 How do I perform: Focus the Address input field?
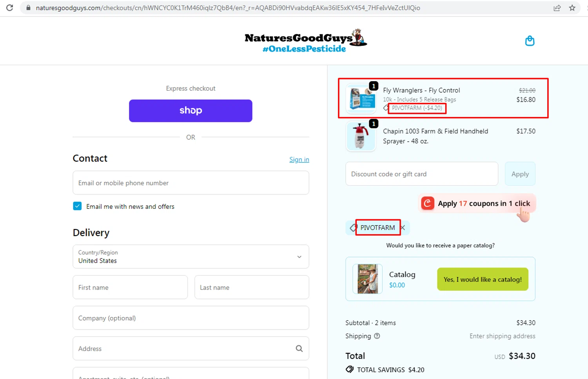coord(191,348)
